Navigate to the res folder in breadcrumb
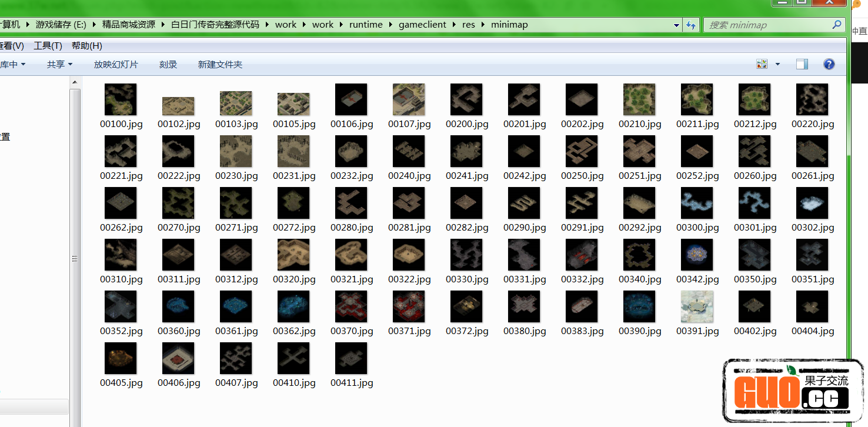The image size is (868, 427). [x=468, y=25]
